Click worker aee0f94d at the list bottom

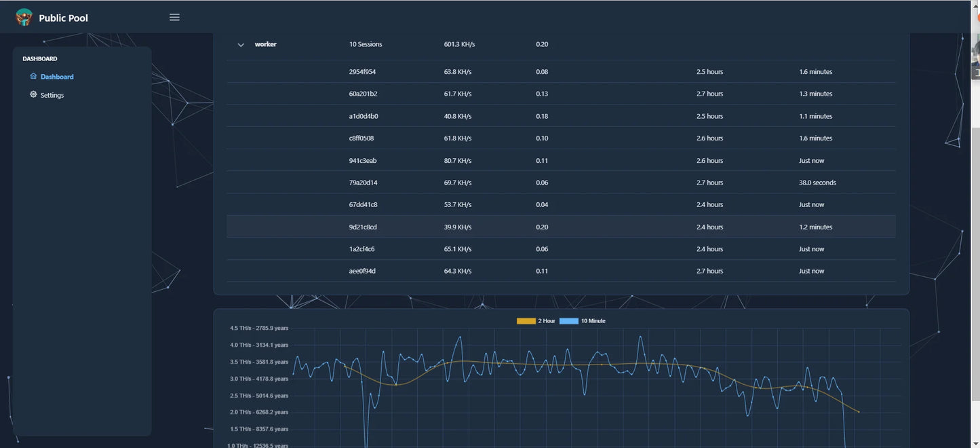(x=363, y=270)
